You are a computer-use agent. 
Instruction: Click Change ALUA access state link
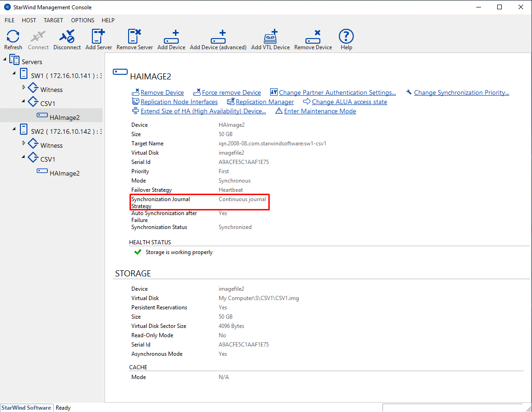click(x=350, y=102)
